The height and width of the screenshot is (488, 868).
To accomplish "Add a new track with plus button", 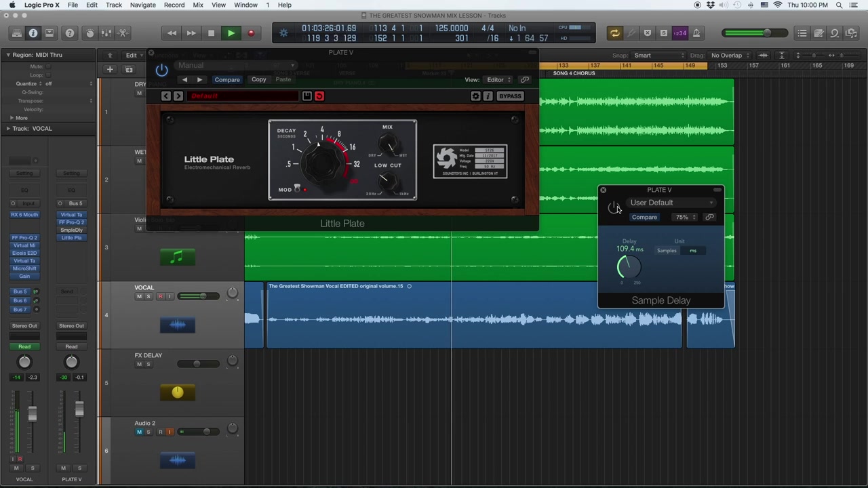I will 110,69.
